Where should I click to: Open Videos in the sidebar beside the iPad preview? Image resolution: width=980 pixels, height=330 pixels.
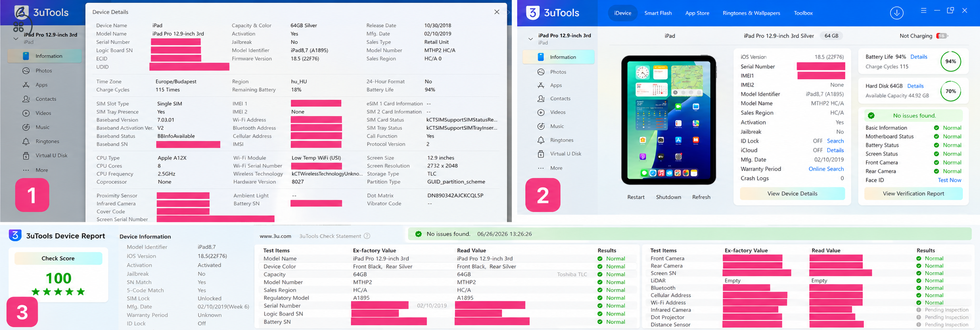pyautogui.click(x=558, y=112)
